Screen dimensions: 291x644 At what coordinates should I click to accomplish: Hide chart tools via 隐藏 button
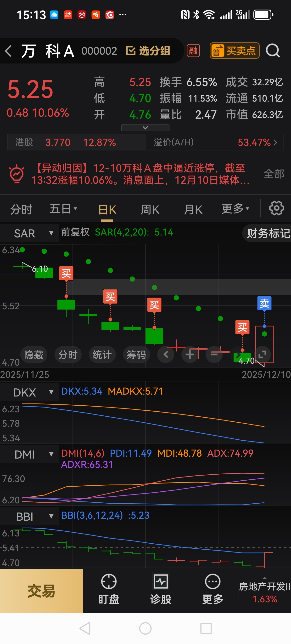(34, 355)
